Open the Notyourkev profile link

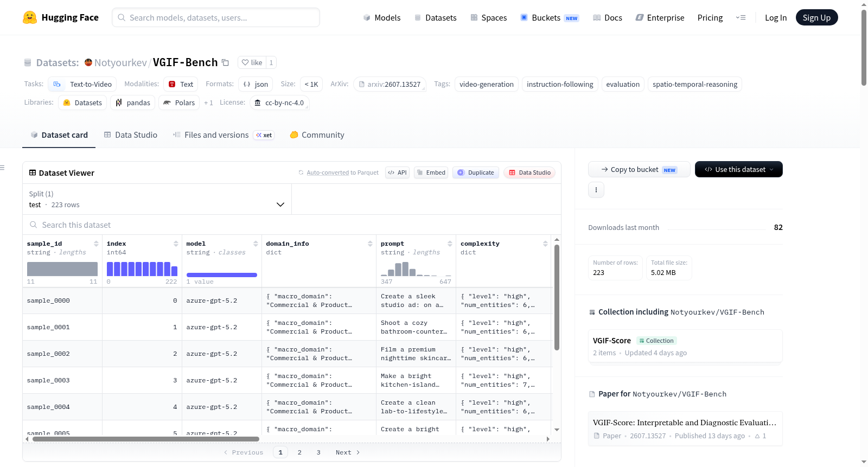[x=120, y=62]
